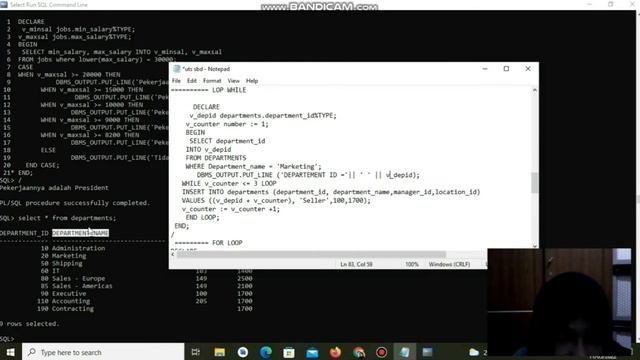
Task: Open the Mail app on the taskbar
Action: tap(312, 352)
